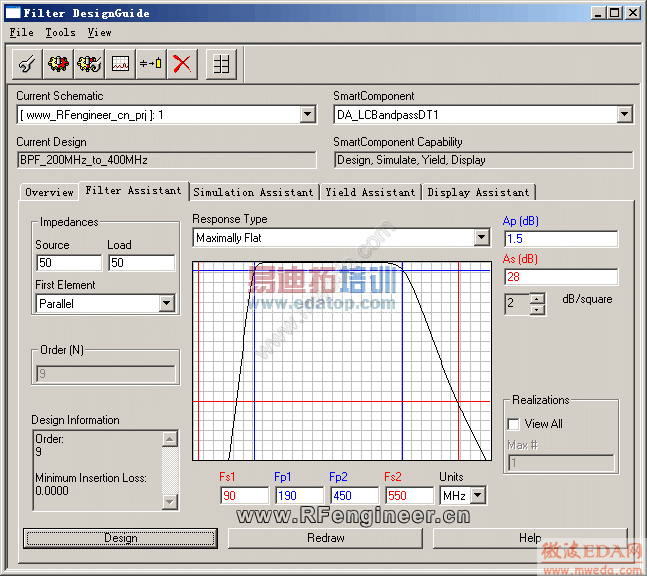Viewport: 647px width, 576px height.
Task: Close the Filter DesignGuide window
Action: tap(633, 13)
